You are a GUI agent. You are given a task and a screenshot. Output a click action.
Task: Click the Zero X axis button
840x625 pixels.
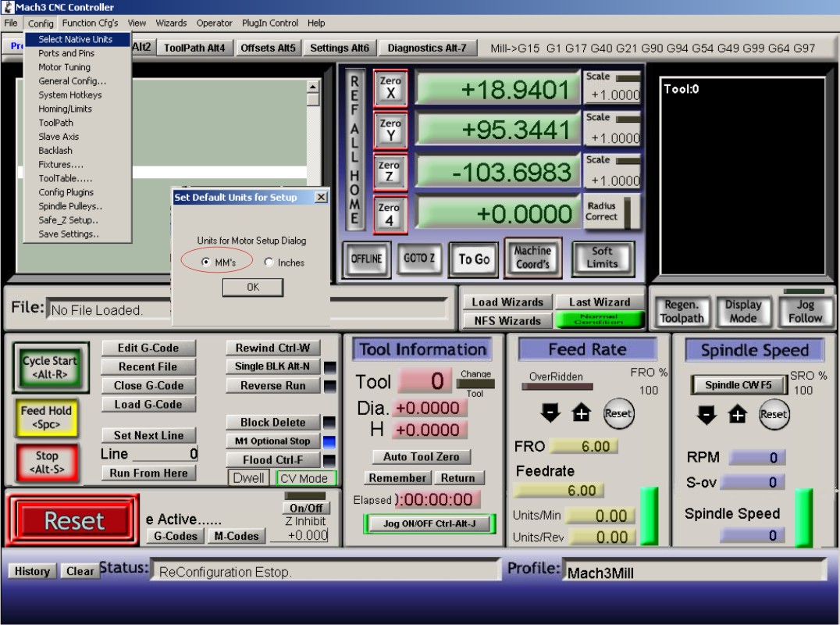coord(390,87)
